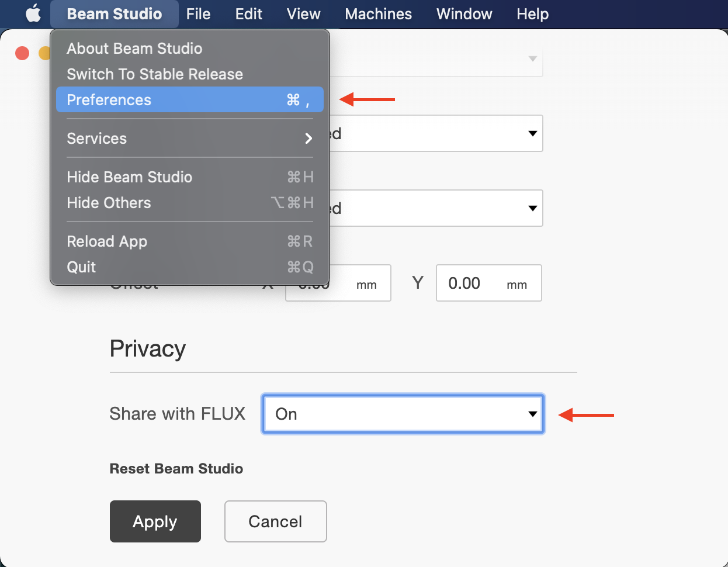Open the second dropdown ending in 'ed'
This screenshot has width=728, height=567.
[436, 133]
